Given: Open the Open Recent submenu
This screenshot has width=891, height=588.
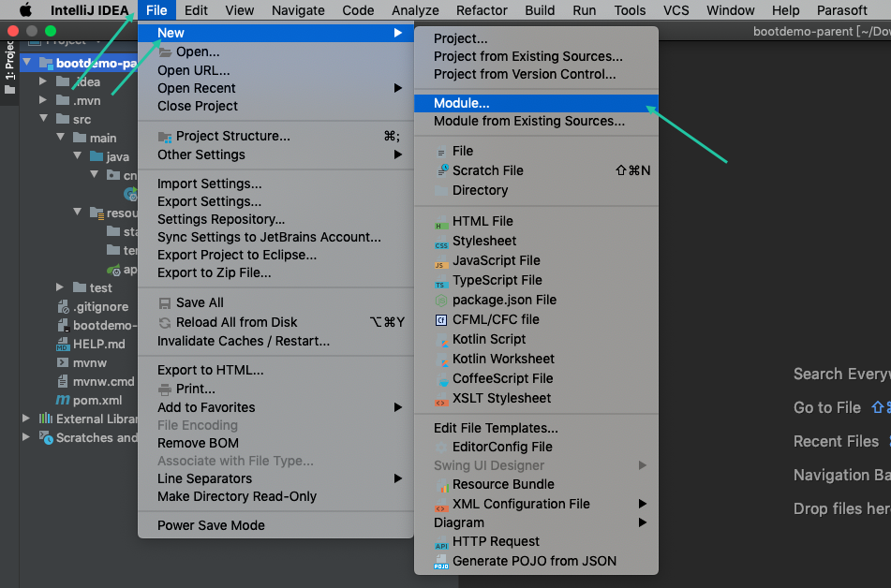Looking at the screenshot, I should 275,89.
